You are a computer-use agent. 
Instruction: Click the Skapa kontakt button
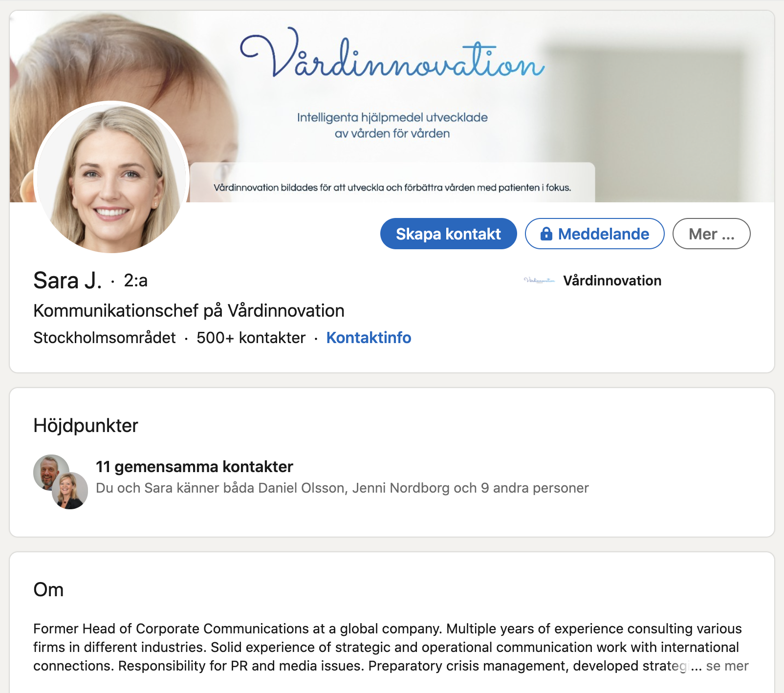click(448, 234)
